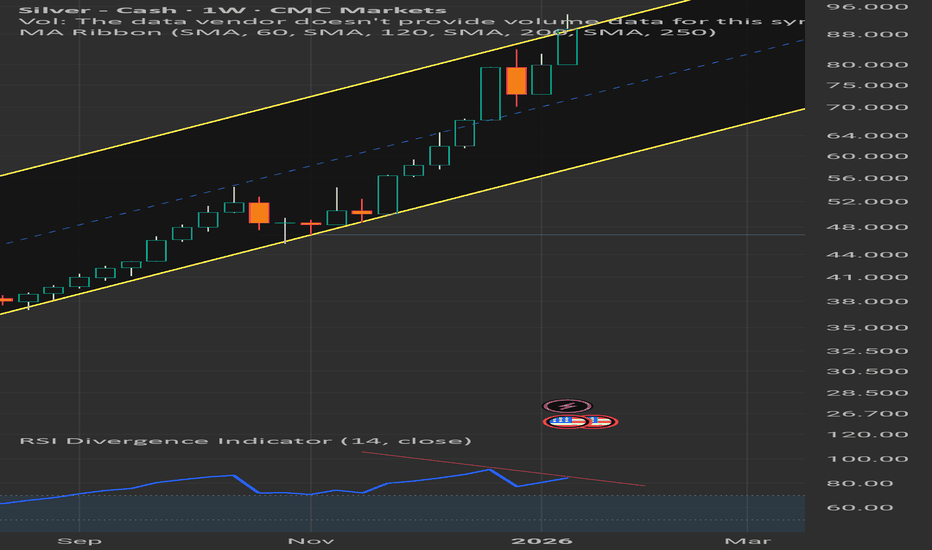Click the 80.000 price scale label
Viewport: 932px width, 550px height.
pyautogui.click(x=867, y=65)
